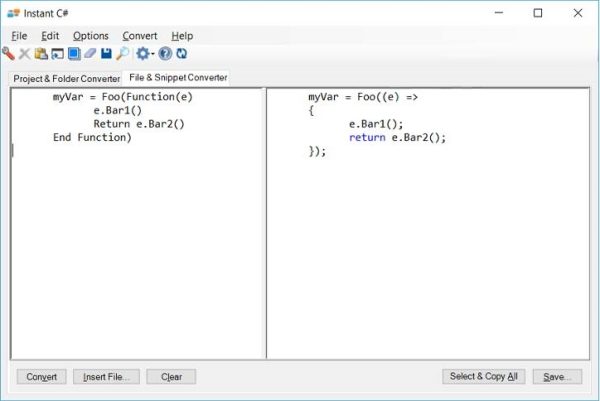Click 'e.Bar1();' in the output pane
Image resolution: width=600 pixels, height=401 pixels.
coord(376,124)
